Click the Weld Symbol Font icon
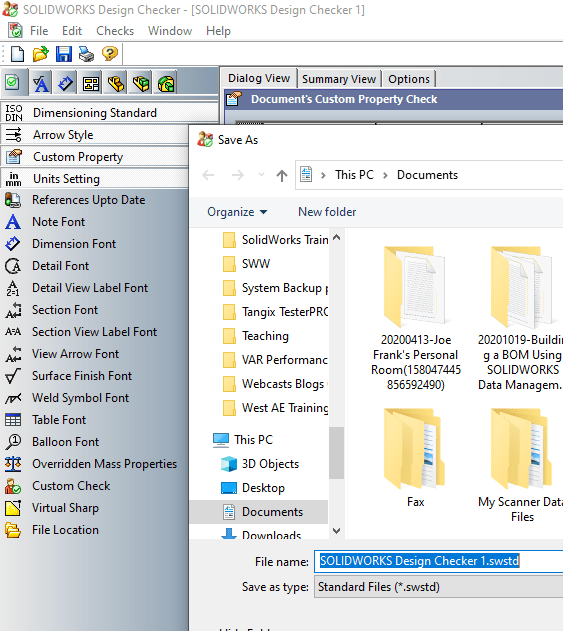The width and height of the screenshot is (563, 631). [x=13, y=398]
